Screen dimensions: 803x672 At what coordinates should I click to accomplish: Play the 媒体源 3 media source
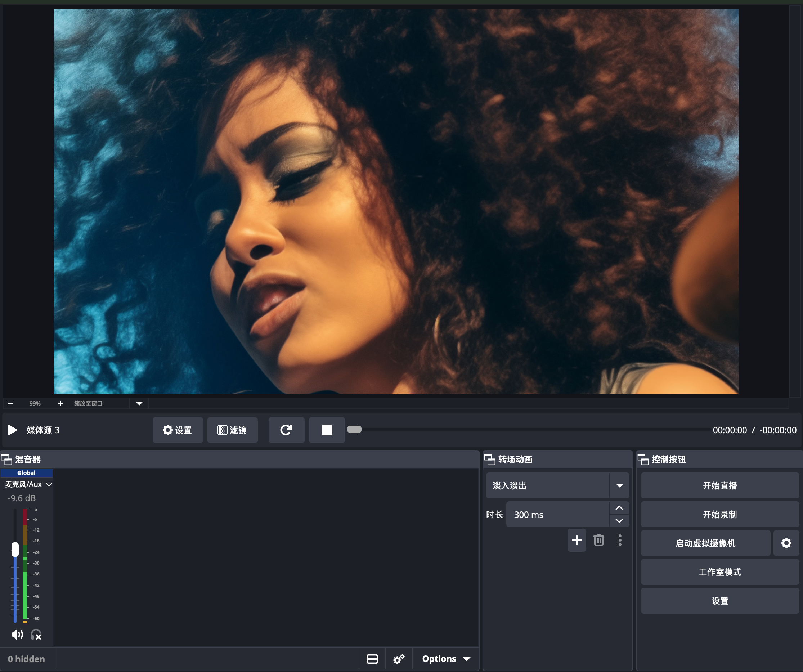coord(12,430)
